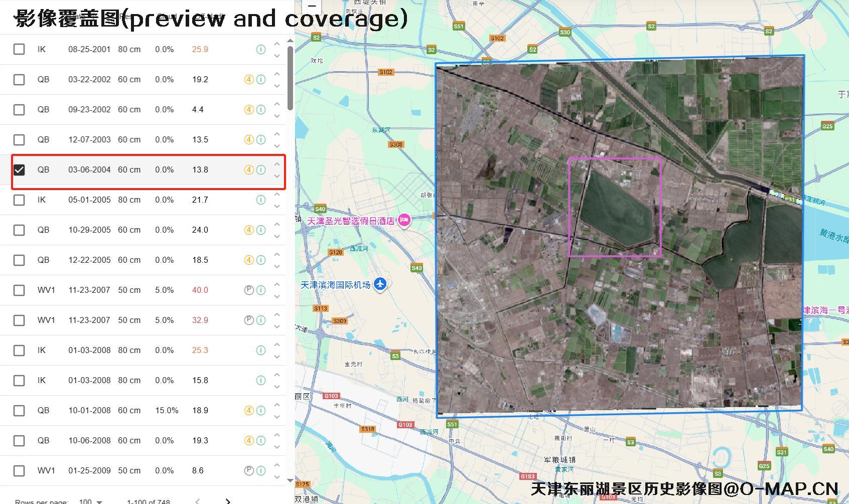Open the rows per page dropdown
849x504 pixels.
[91, 501]
